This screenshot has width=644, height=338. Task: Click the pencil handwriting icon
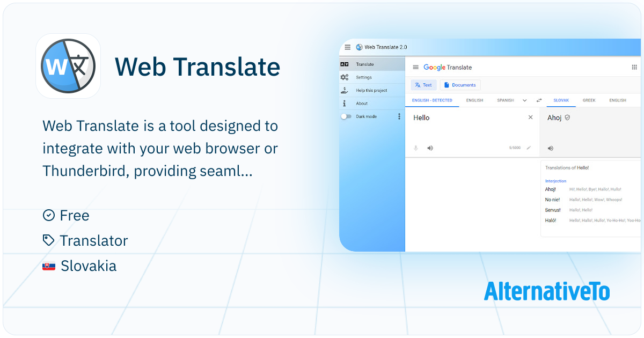point(529,148)
